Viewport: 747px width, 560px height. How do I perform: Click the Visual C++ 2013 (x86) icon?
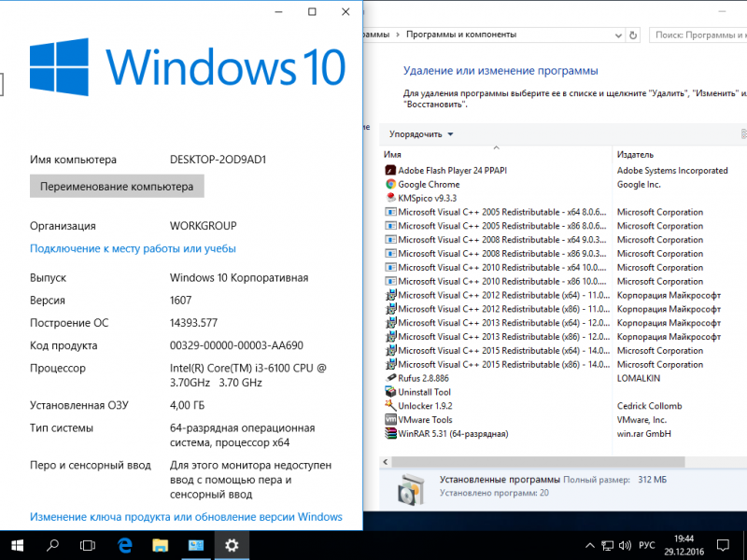click(390, 337)
